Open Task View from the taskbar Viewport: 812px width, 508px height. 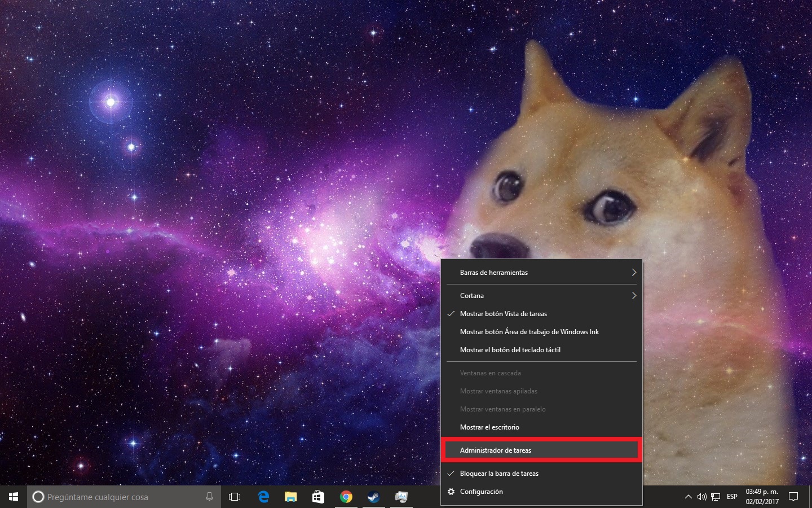pos(235,497)
